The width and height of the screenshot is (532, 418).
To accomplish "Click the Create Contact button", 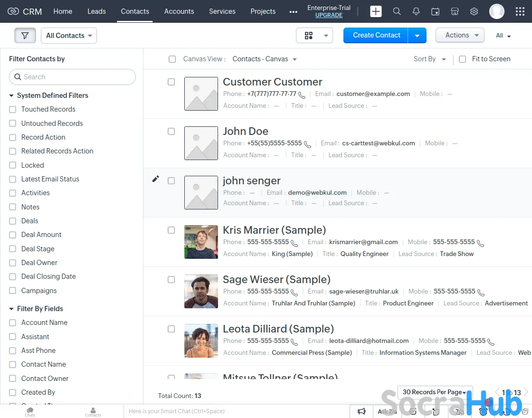I will coord(376,35).
